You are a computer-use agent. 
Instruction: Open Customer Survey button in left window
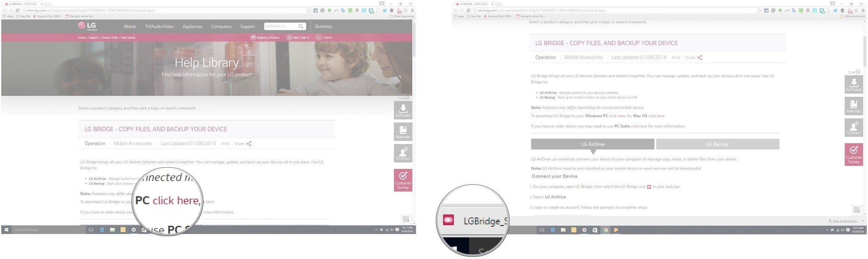point(403,180)
